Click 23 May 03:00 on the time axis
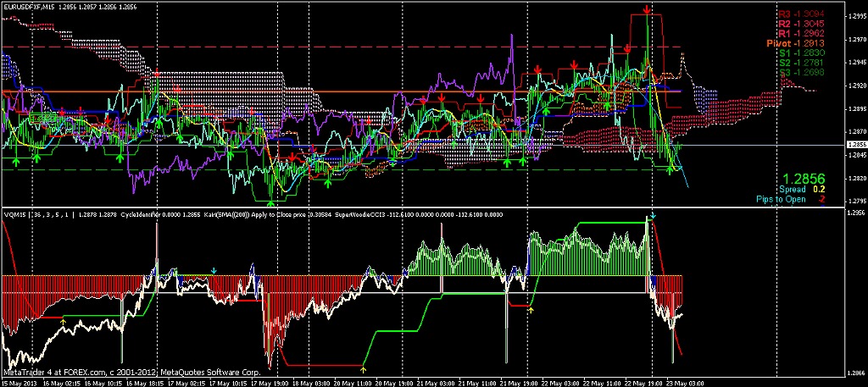868x387 pixels. coord(686,383)
